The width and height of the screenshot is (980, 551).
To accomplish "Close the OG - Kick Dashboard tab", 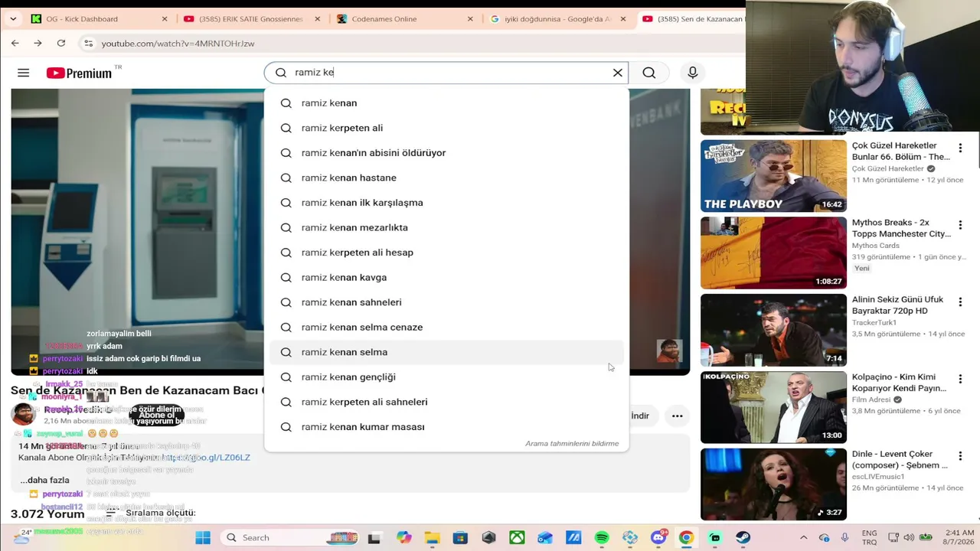I will 165,19.
